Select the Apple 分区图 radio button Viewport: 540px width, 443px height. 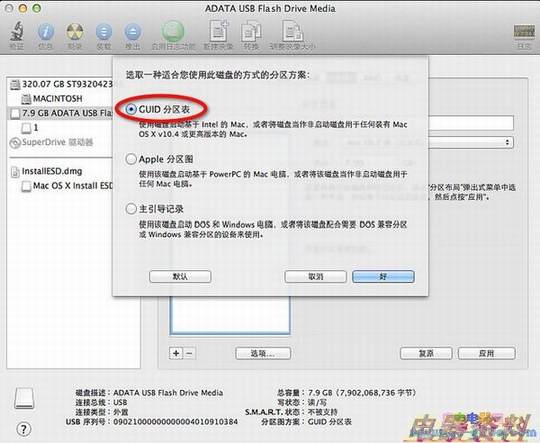[131, 159]
